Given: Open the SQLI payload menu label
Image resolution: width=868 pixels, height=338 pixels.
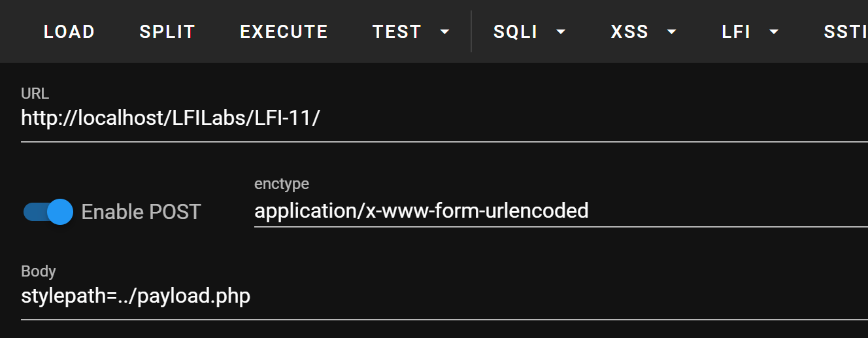Looking at the screenshot, I should 516,31.
